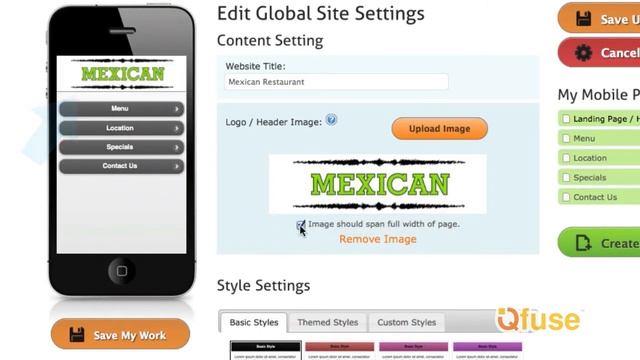
Task: Tap the phone preview home button
Action: [122, 271]
